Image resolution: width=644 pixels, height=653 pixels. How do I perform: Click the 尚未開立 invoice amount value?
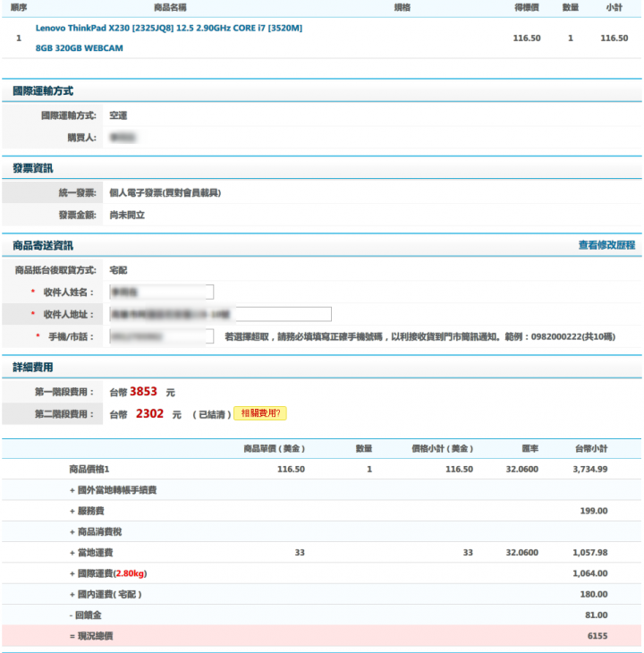(127, 215)
